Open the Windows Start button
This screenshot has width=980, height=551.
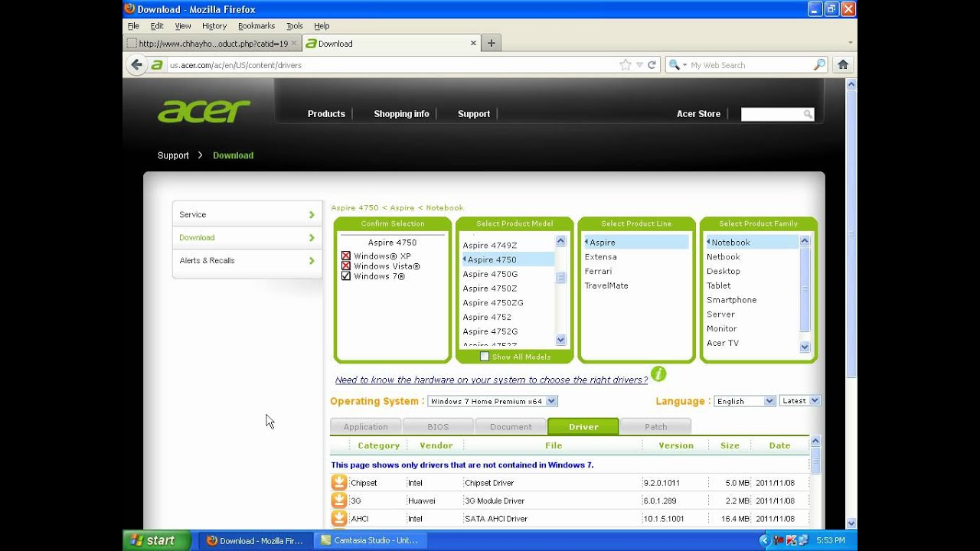pyautogui.click(x=158, y=540)
